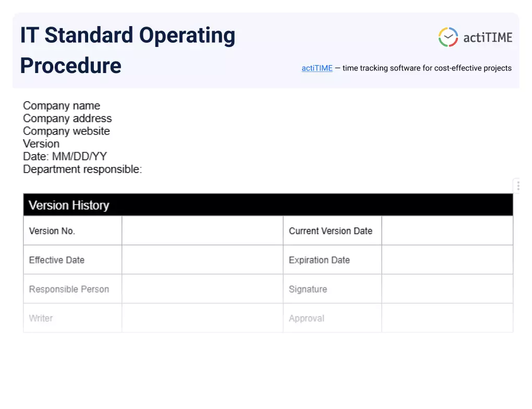Click the IT Standard Operating Procedure title

[x=127, y=50]
